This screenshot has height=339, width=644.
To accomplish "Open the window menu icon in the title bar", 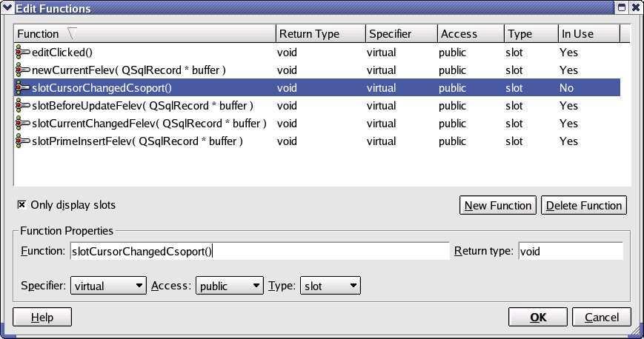I will [7, 7].
